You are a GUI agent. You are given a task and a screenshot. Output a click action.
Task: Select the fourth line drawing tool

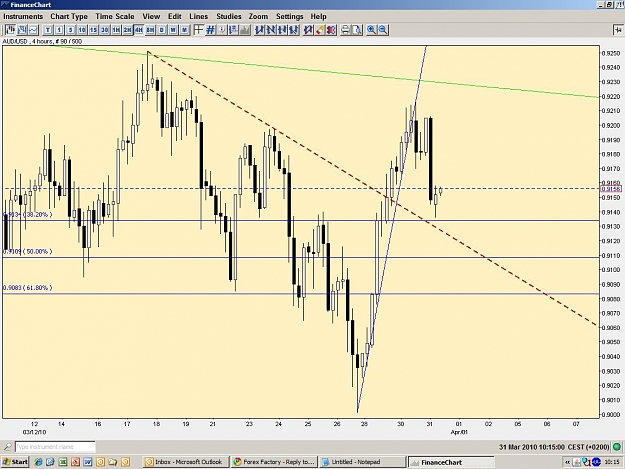pos(294,30)
